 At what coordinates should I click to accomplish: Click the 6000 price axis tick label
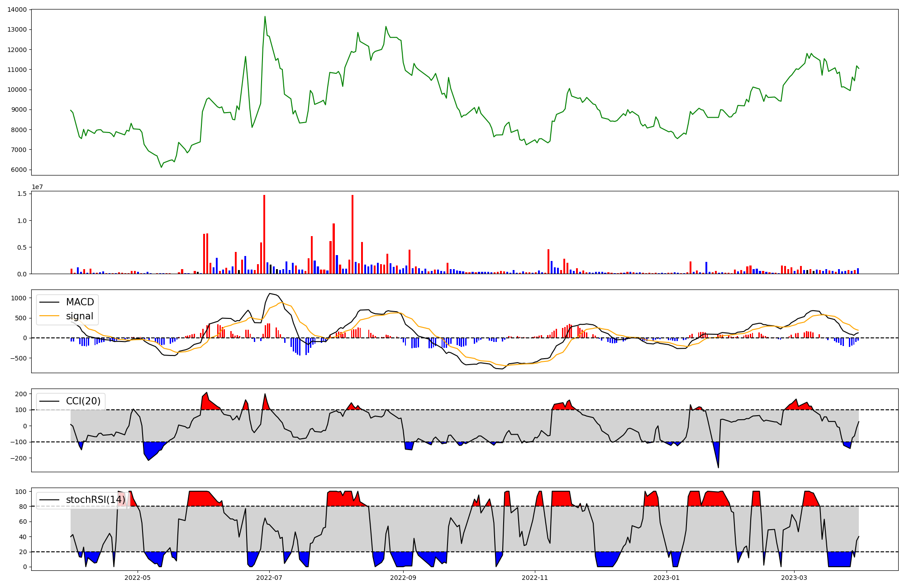19,170
